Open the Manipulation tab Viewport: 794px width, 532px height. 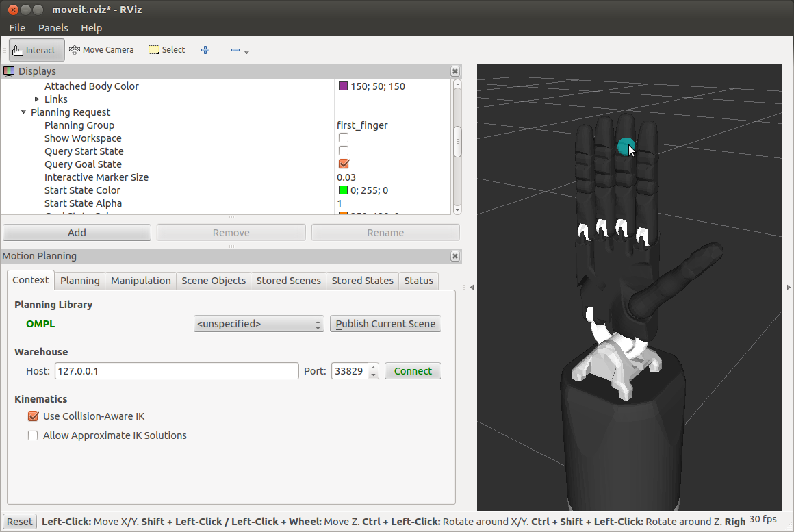141,281
